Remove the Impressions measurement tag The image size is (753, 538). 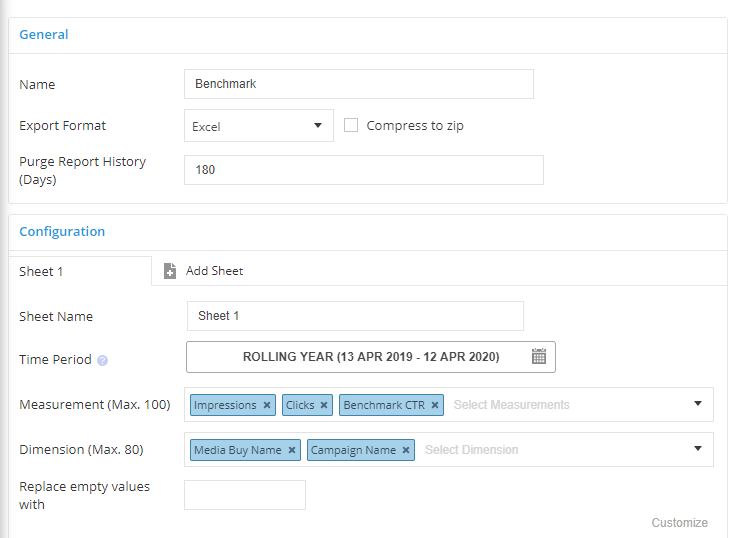267,405
